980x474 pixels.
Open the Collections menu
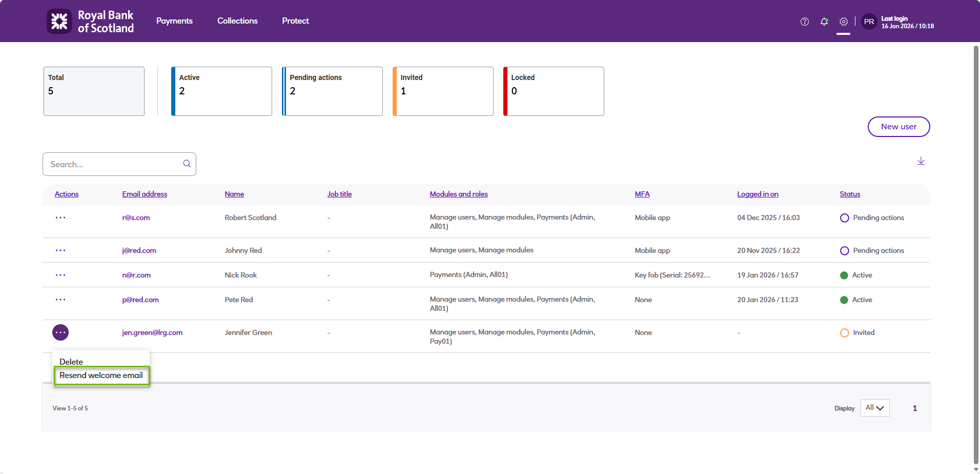237,21
